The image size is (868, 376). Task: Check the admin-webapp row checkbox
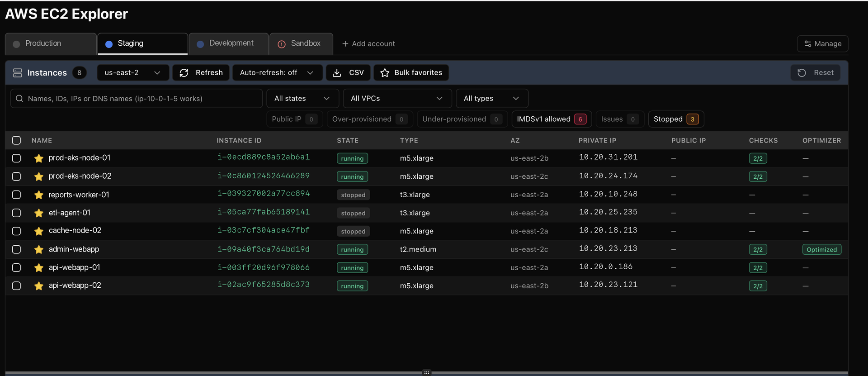point(16,249)
